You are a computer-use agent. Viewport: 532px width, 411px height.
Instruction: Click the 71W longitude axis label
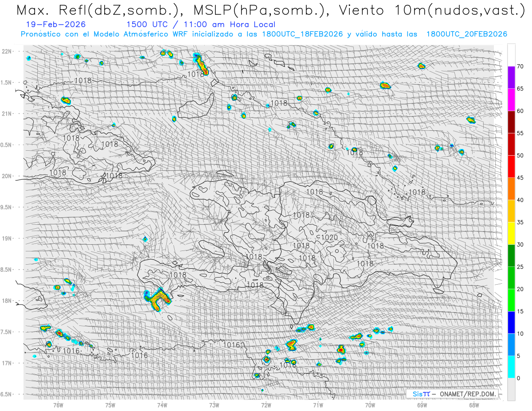pos(318,405)
